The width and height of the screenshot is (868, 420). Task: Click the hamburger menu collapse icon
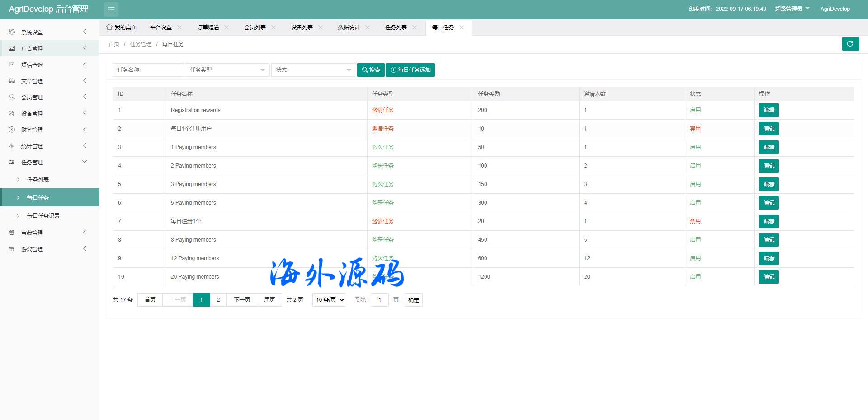pyautogui.click(x=111, y=9)
